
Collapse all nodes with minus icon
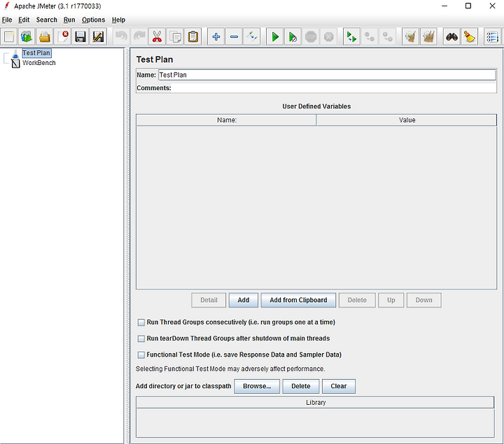(x=234, y=36)
